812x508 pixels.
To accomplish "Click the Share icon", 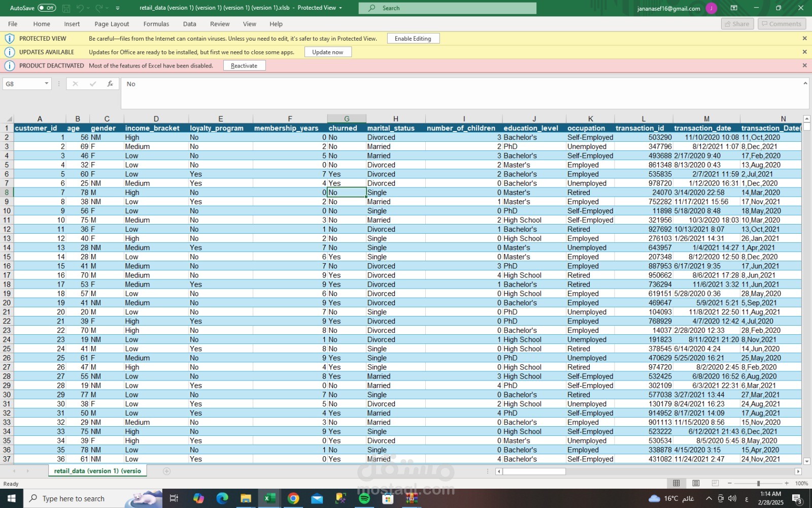I will coord(737,23).
